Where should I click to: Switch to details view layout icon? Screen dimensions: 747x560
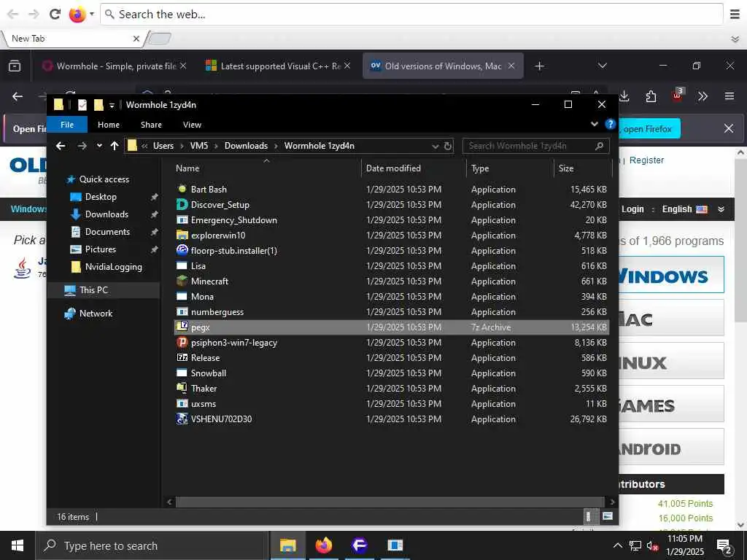click(x=589, y=516)
